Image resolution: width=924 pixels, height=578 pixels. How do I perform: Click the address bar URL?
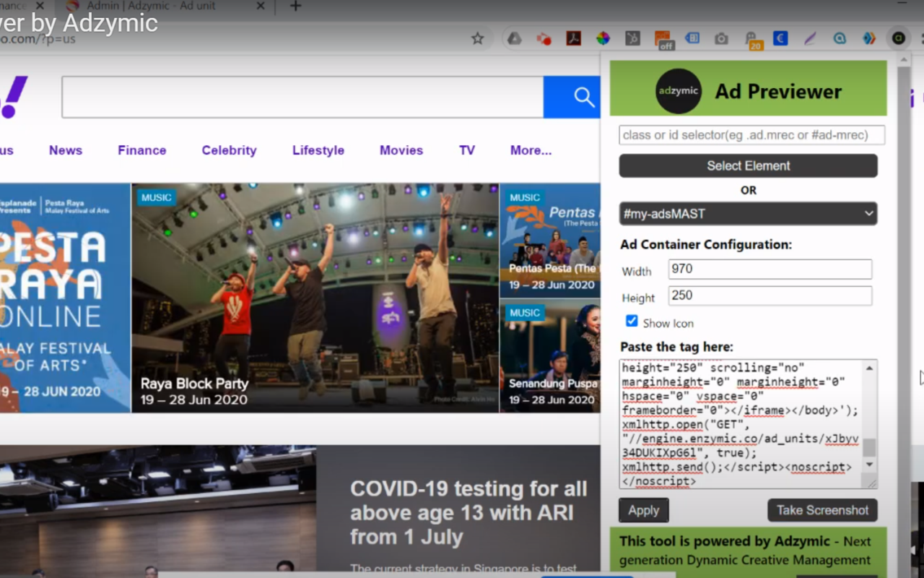(x=38, y=39)
